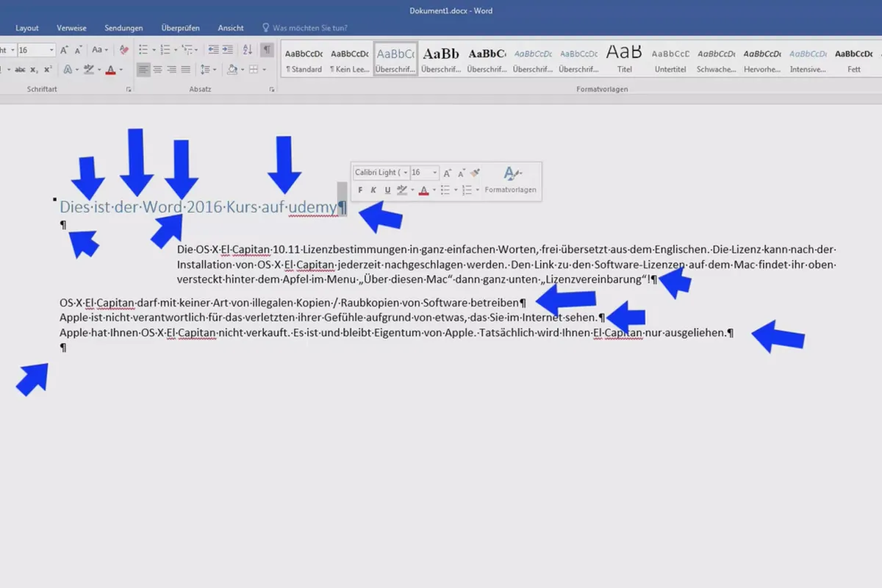Screen dimensions: 882x588
Task: Open Schriftart dialog launcher
Action: 129,89
